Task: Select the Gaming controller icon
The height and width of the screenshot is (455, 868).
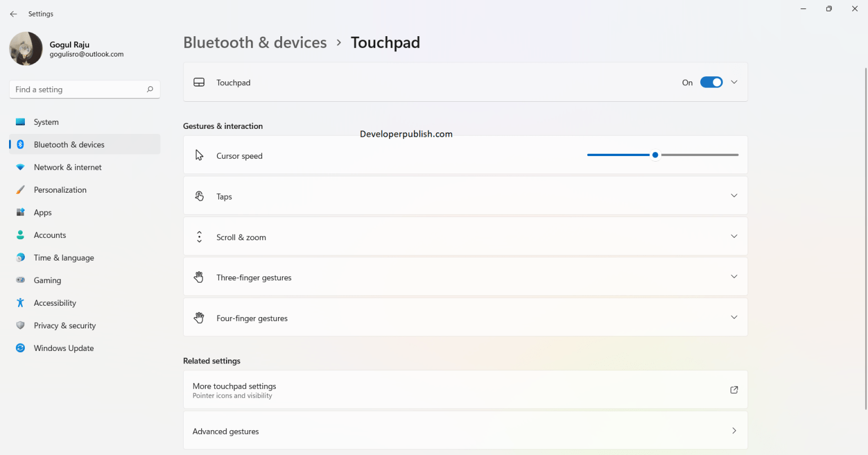Action: tap(20, 280)
